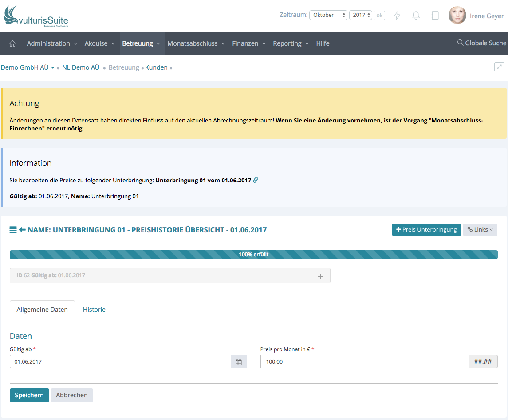This screenshot has height=420, width=508.
Task: Click the Preis pro Monat input field
Action: pyautogui.click(x=364, y=362)
